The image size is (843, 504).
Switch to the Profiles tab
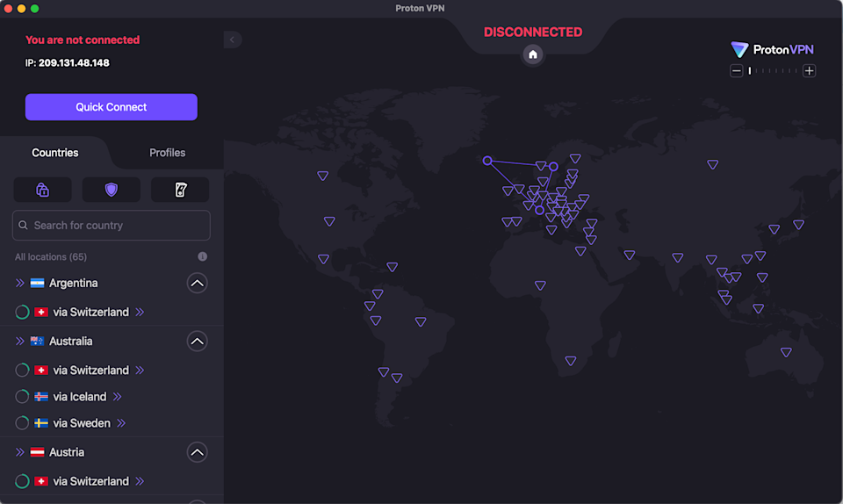click(167, 153)
